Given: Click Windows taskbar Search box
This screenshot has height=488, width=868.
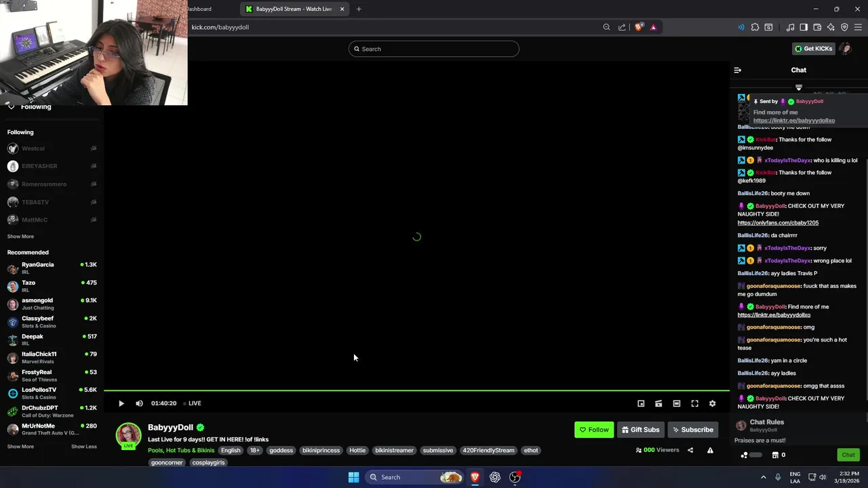Looking at the screenshot, I should [415, 477].
